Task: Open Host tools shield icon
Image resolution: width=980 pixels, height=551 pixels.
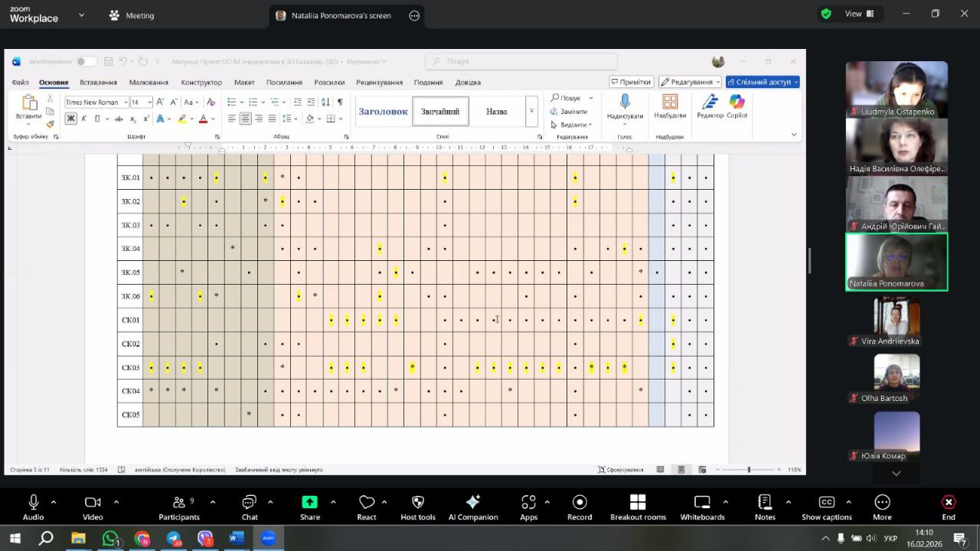Action: (418, 507)
